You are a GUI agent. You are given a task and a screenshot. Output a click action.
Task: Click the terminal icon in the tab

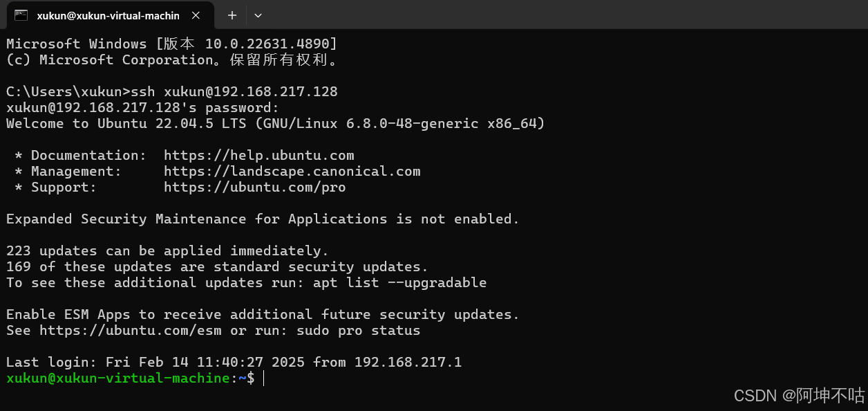[21, 15]
